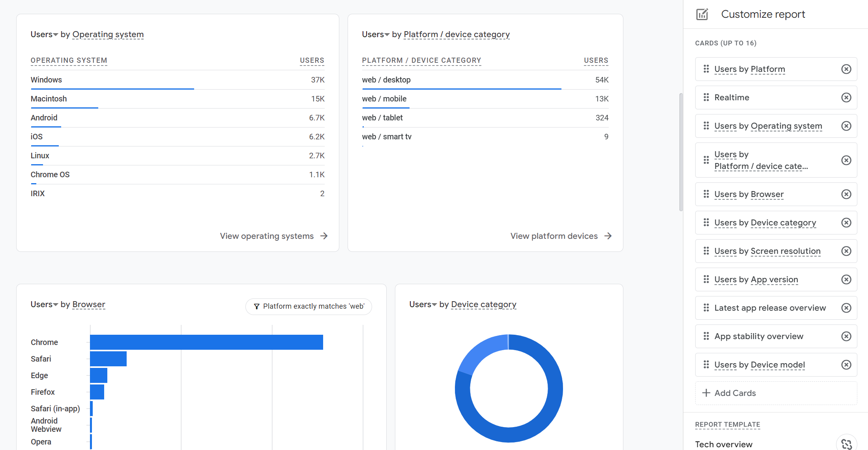Viewport: 868px width, 450px height.
Task: Click the Chrome bar in browser chart
Action: tap(206, 342)
